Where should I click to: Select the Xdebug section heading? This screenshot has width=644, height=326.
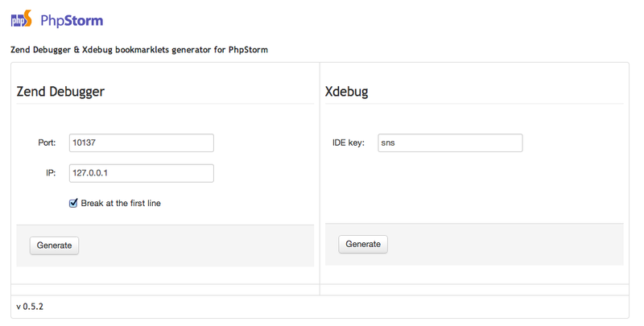point(347,91)
